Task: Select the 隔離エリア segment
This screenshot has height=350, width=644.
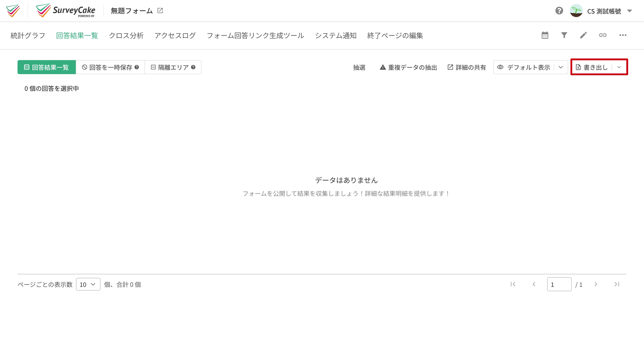Action: click(173, 67)
